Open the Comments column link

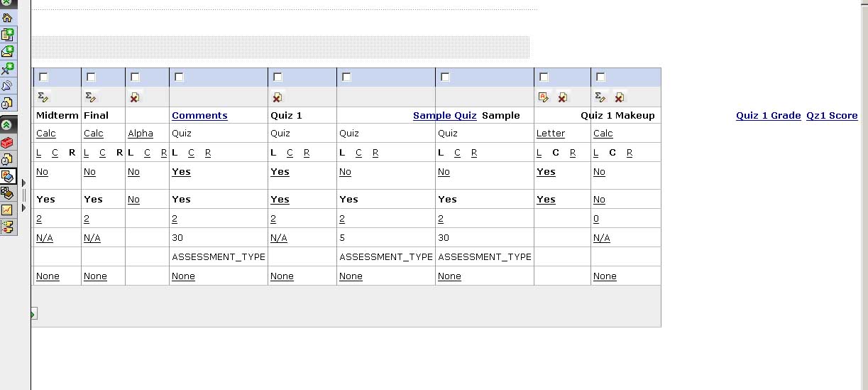pos(199,115)
